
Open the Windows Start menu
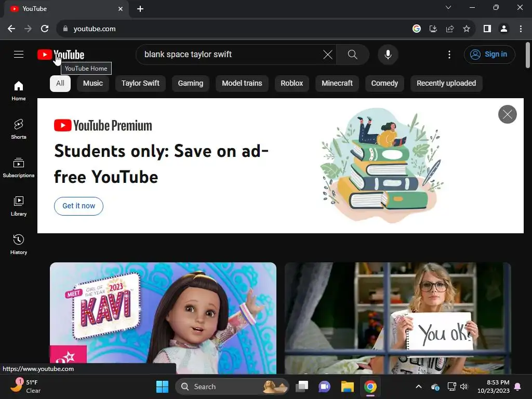tap(162, 387)
